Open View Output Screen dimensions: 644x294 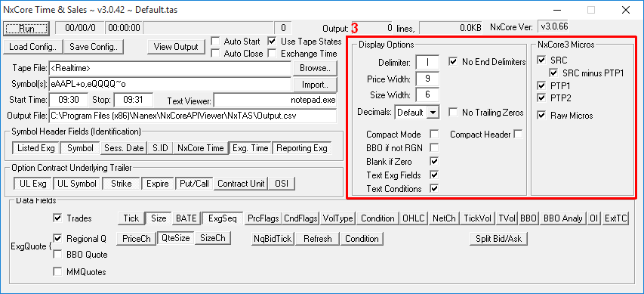coord(176,46)
